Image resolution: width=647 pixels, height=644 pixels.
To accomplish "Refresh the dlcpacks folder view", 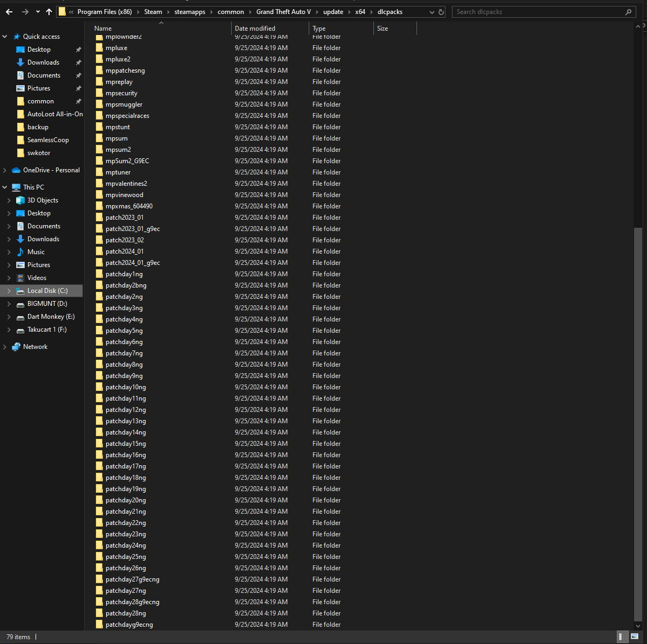I will point(441,12).
